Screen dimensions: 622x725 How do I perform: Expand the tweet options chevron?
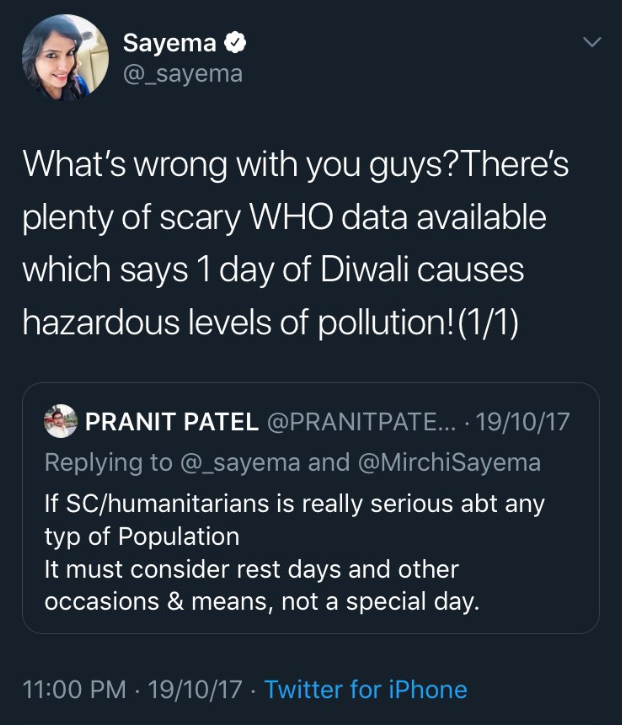592,43
